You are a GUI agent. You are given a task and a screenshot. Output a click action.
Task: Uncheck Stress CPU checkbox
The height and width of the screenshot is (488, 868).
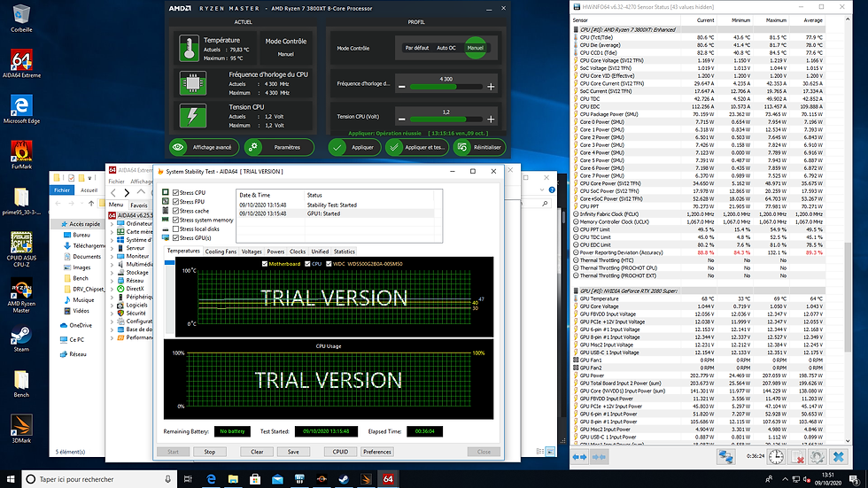point(175,192)
